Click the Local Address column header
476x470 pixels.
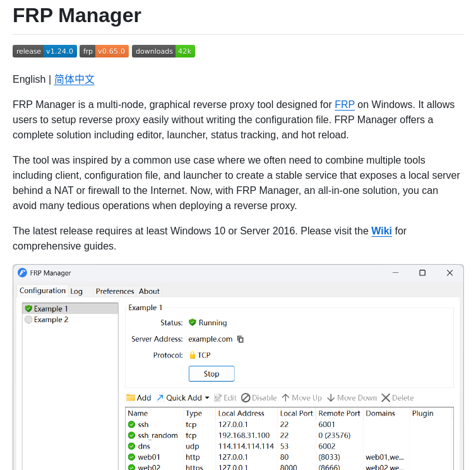(x=246, y=413)
